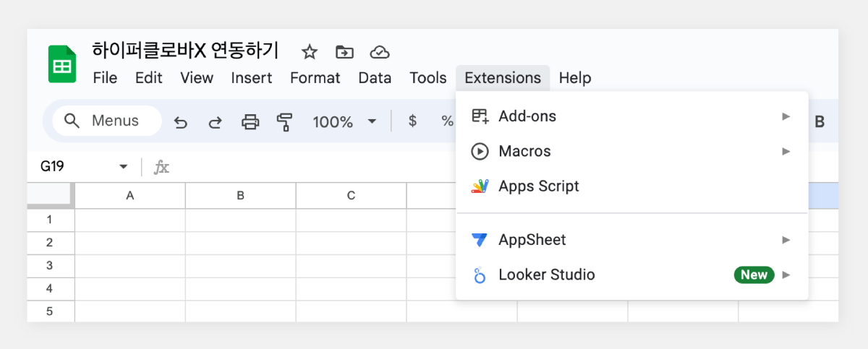Click the Looker Studio icon

480,275
